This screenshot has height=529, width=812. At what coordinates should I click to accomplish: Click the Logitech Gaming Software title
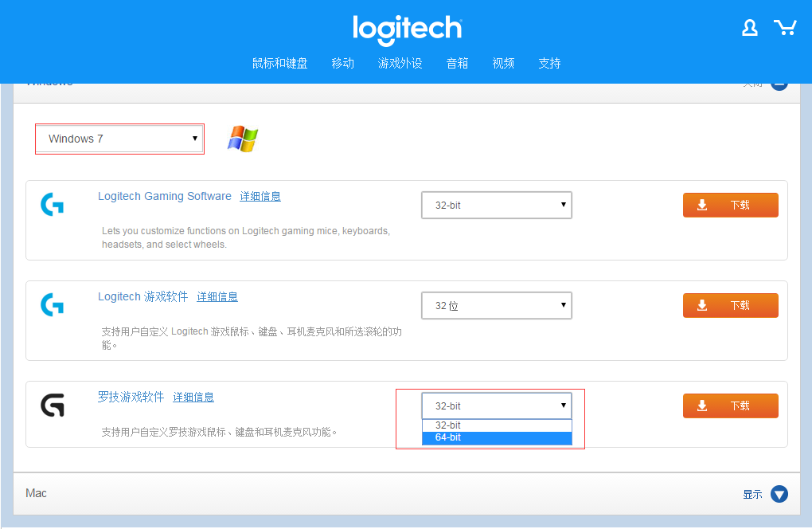(165, 196)
